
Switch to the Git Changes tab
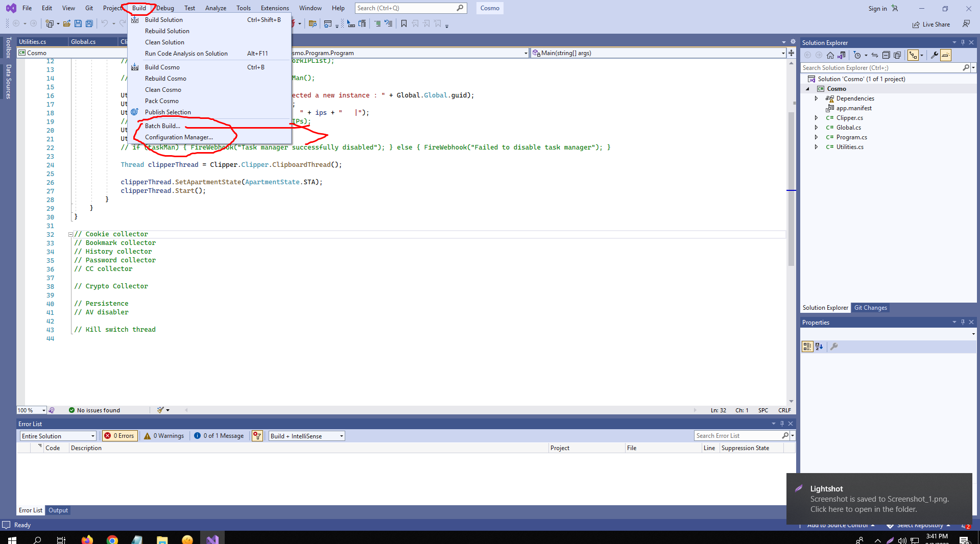click(x=870, y=308)
